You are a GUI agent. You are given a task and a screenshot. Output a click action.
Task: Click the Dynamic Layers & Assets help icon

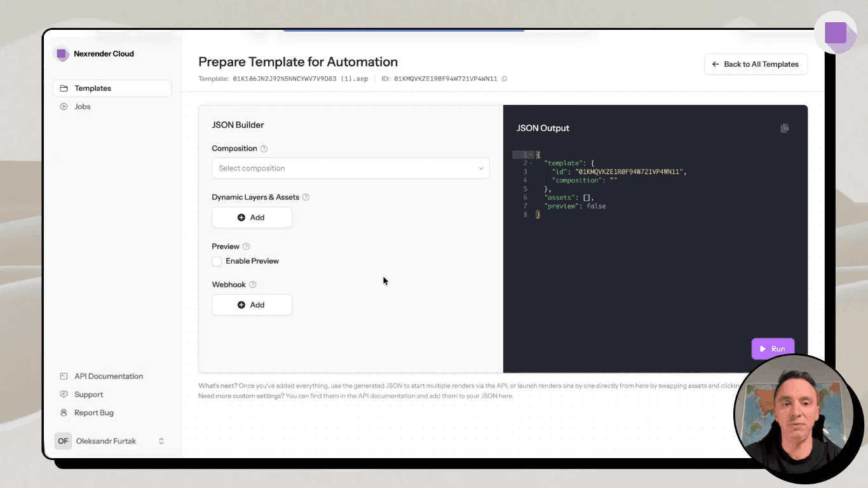click(306, 198)
